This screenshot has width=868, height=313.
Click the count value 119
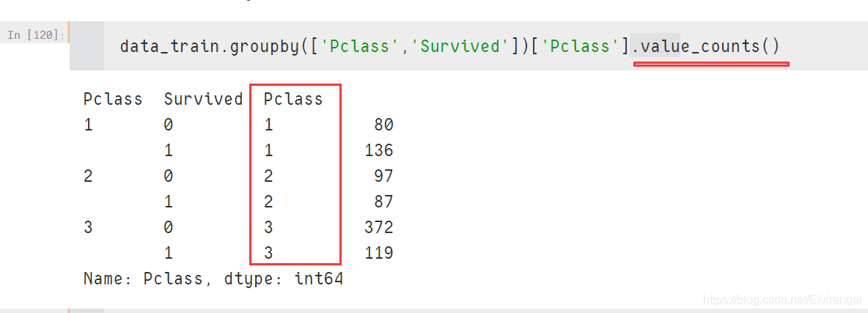coord(378,253)
